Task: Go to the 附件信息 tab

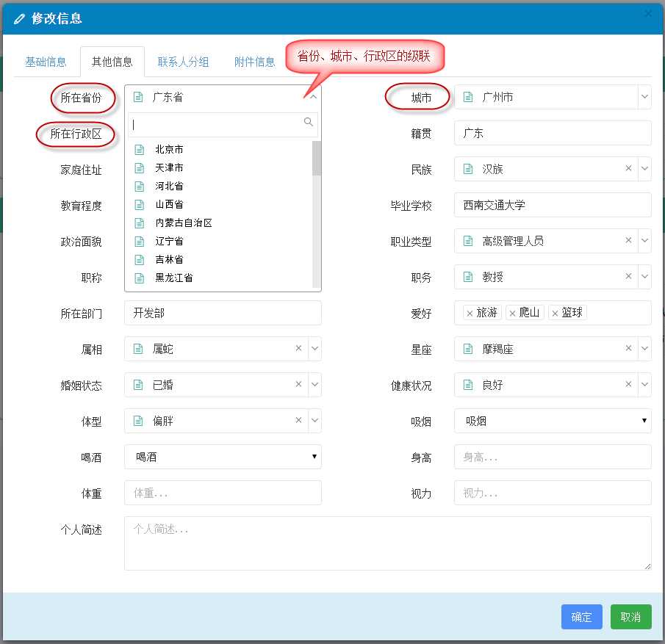Action: click(x=254, y=62)
